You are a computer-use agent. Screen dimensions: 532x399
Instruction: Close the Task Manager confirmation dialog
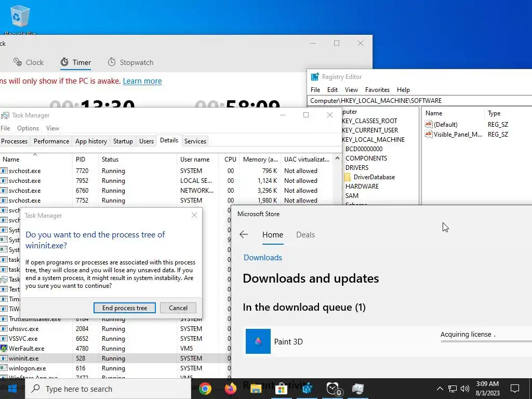pos(194,216)
